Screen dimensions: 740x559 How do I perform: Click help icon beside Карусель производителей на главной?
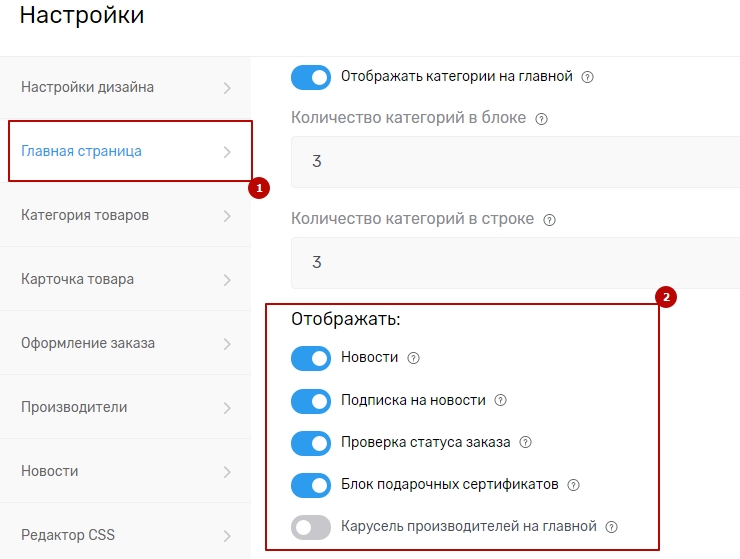click(612, 527)
